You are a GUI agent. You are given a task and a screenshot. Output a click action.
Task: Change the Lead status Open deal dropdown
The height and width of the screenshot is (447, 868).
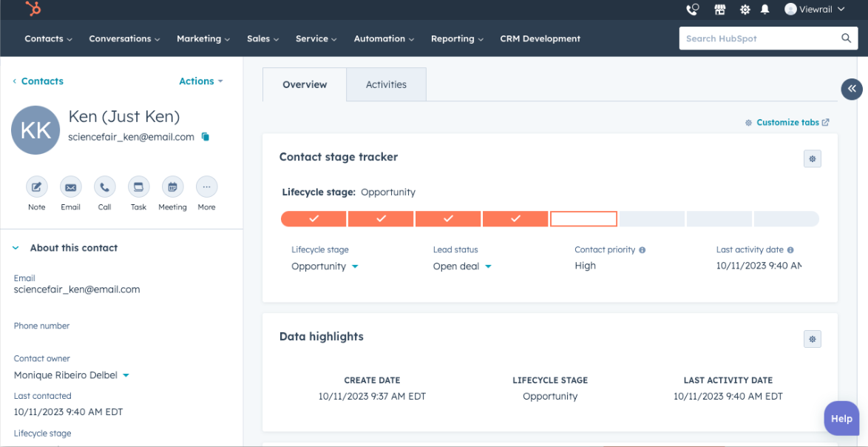pos(462,266)
